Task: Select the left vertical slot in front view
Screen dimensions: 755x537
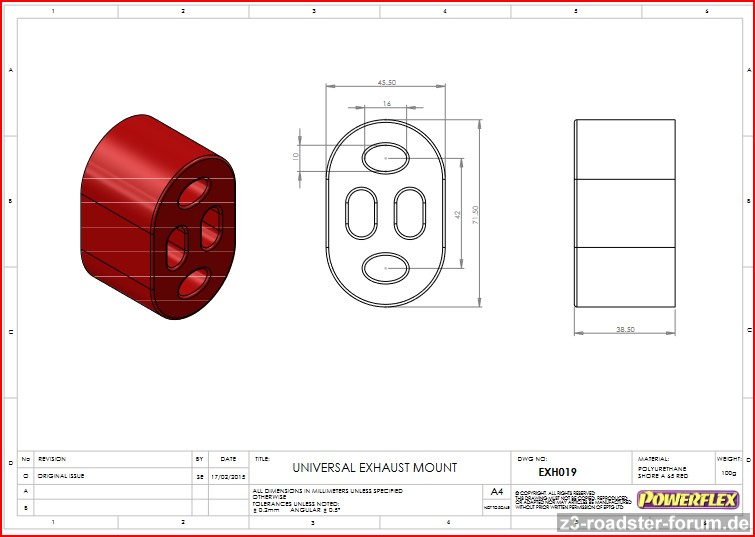Action: tap(360, 212)
